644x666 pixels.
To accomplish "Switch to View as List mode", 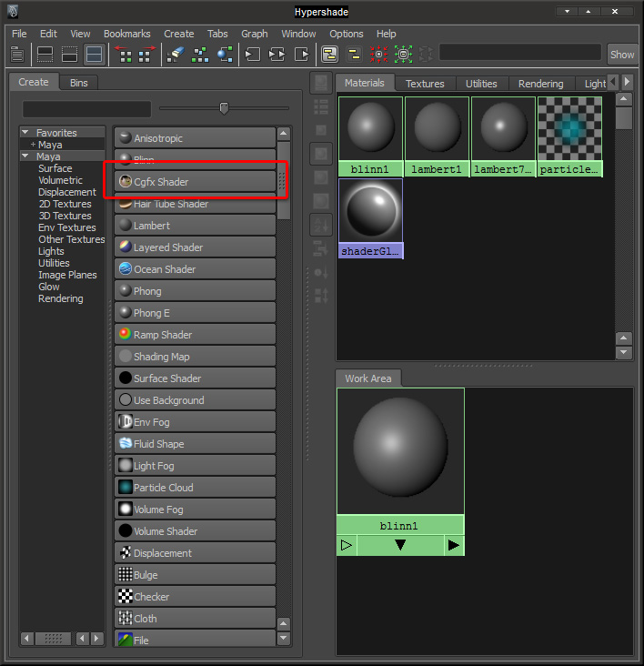I will tap(321, 106).
